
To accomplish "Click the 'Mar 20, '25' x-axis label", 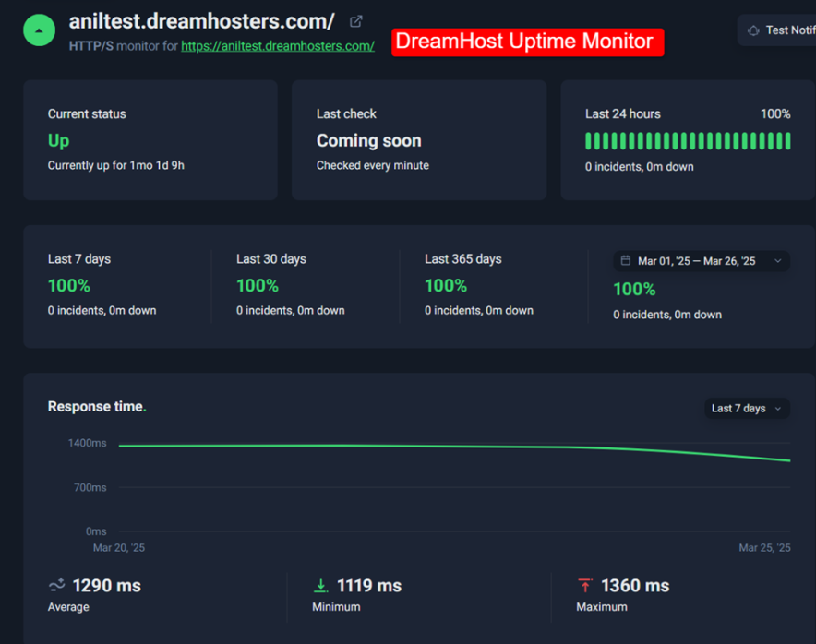I will pyautogui.click(x=119, y=548).
